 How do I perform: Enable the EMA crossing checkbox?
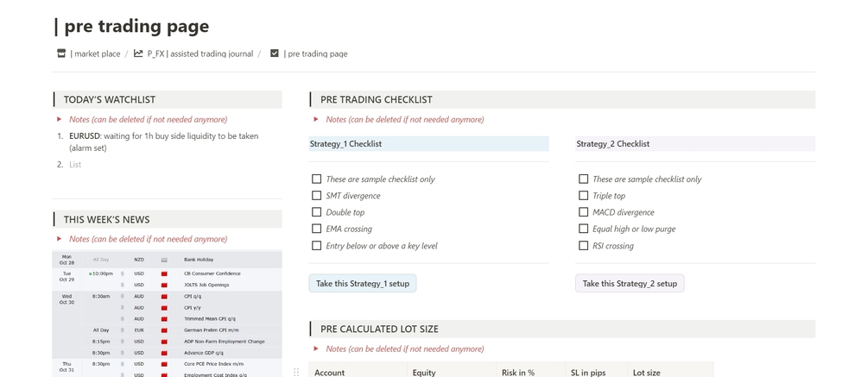[316, 229]
